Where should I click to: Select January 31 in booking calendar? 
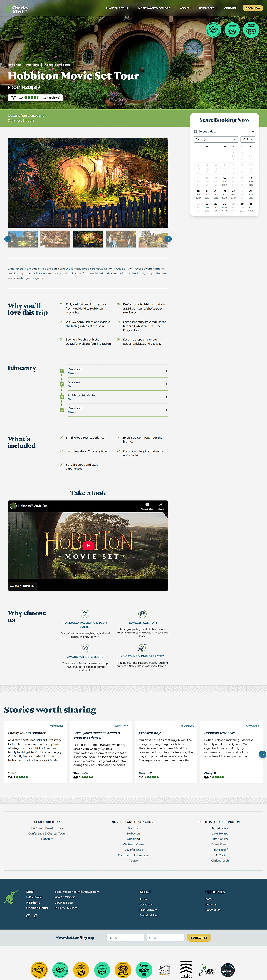coord(251,207)
